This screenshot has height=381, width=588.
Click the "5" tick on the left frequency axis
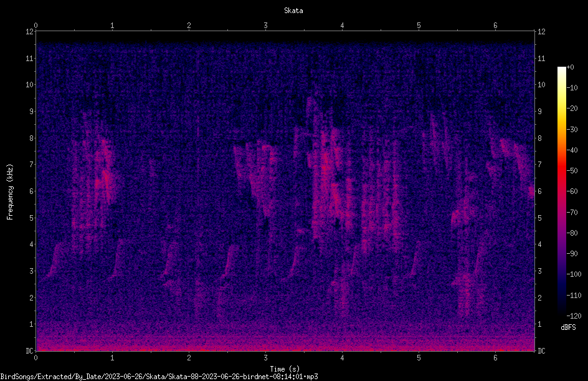pyautogui.click(x=32, y=218)
